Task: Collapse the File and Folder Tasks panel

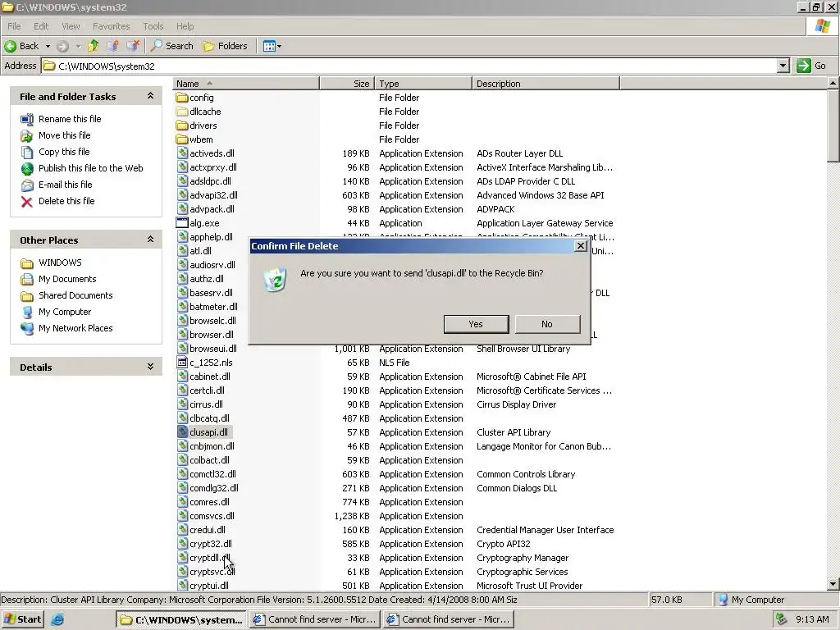Action: click(151, 96)
